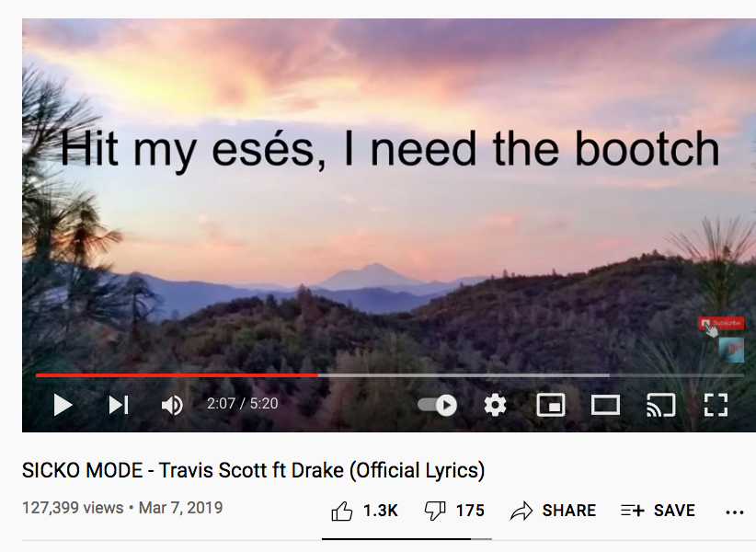Skip to the next video
The image size is (756, 552).
[119, 405]
